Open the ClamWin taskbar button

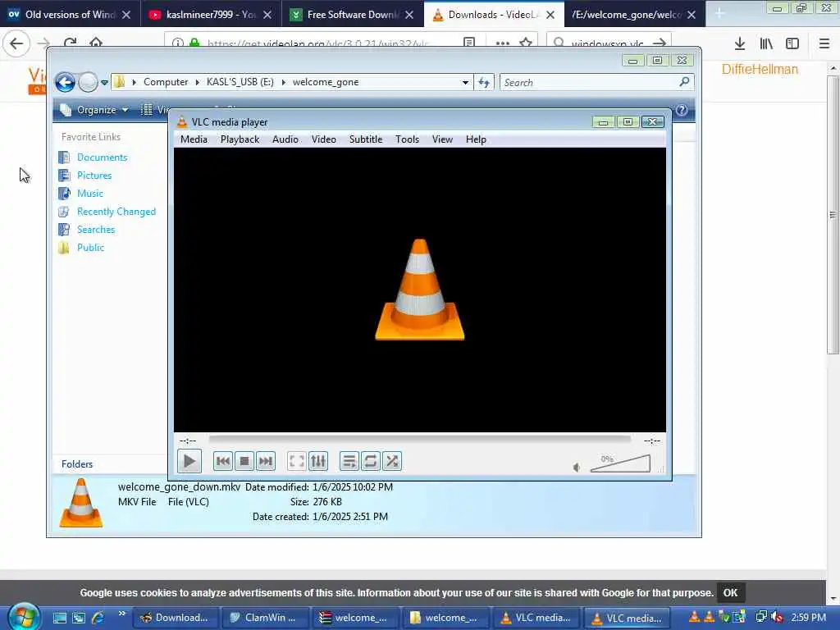tap(265, 618)
